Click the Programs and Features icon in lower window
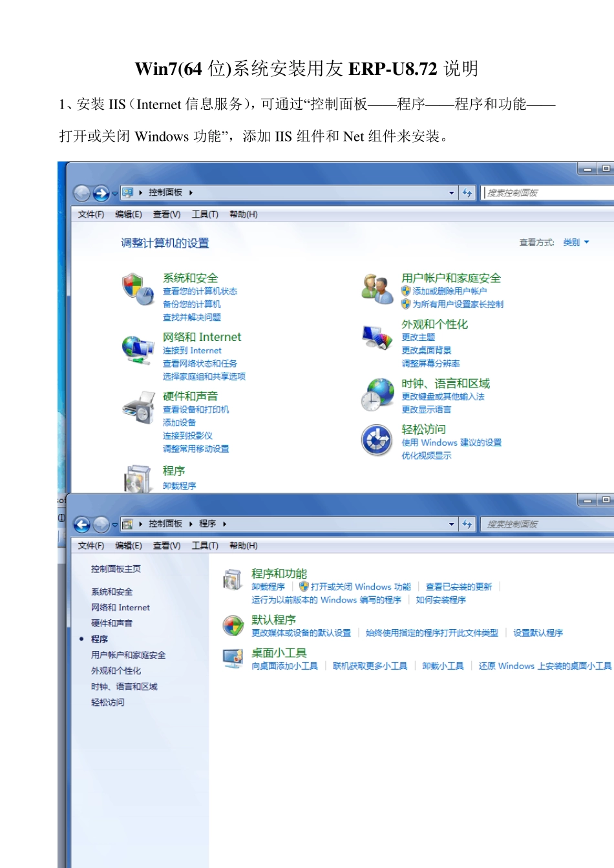Screen dimensions: 614x868 point(233,579)
